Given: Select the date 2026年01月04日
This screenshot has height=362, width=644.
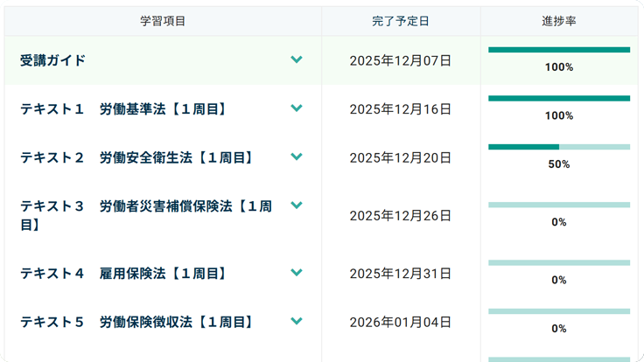Looking at the screenshot, I should point(400,322).
